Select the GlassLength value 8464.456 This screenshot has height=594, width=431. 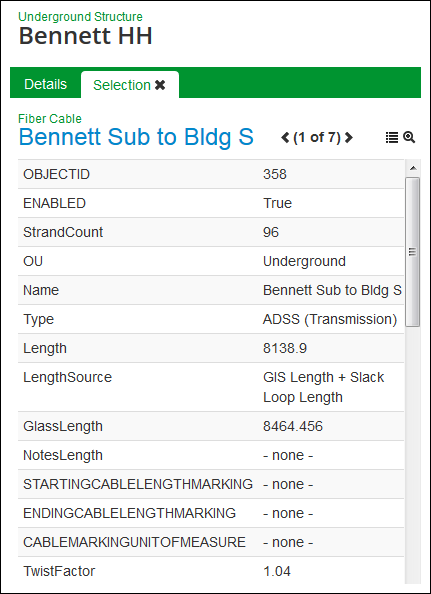(293, 426)
